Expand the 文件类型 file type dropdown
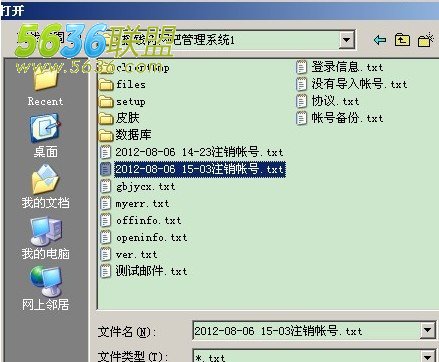The image size is (439, 362). click(428, 356)
